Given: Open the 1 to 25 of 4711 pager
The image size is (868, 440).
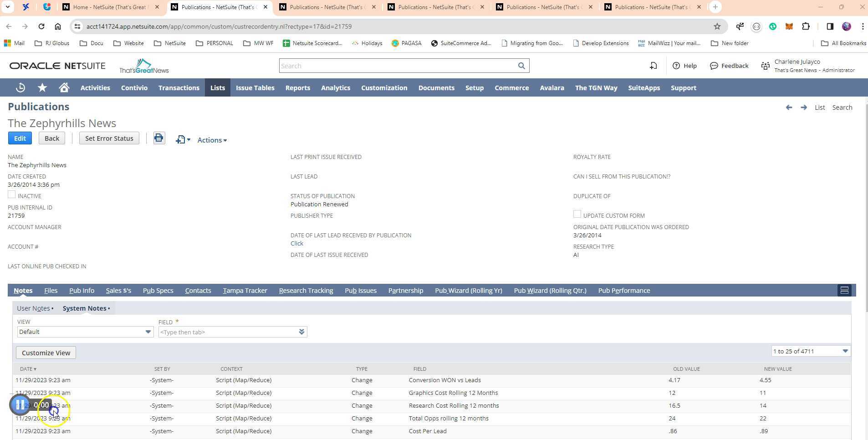Looking at the screenshot, I should click(x=810, y=351).
